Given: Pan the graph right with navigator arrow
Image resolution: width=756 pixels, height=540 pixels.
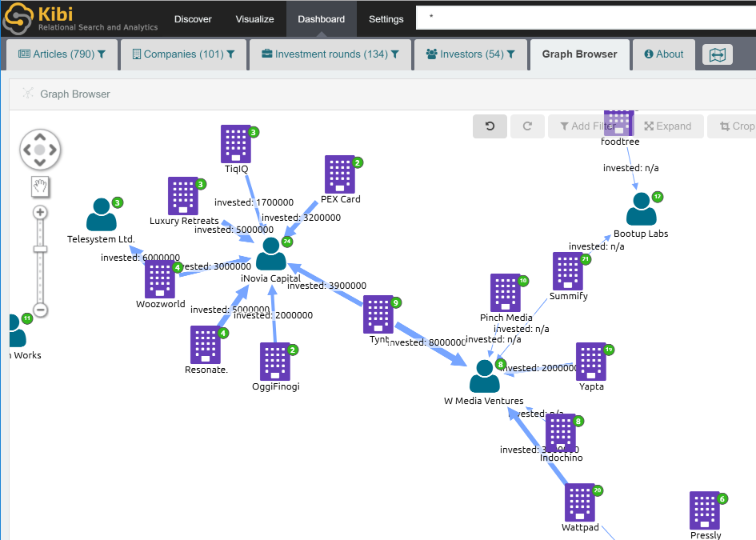Looking at the screenshot, I should [53, 150].
